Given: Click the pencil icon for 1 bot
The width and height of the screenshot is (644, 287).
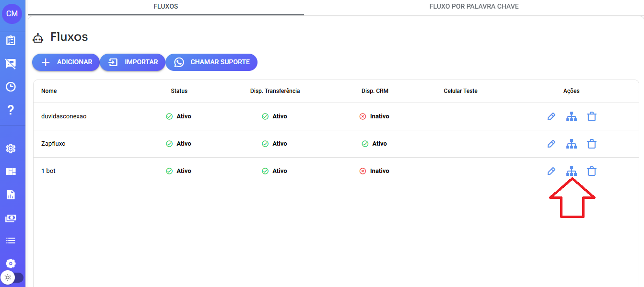Looking at the screenshot, I should [x=551, y=171].
